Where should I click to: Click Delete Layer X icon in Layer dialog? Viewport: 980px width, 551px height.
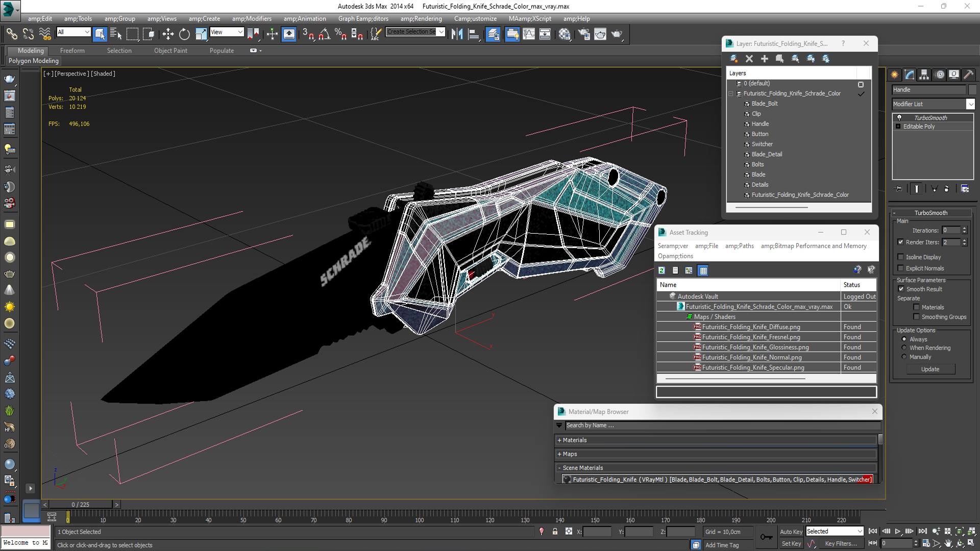(749, 59)
